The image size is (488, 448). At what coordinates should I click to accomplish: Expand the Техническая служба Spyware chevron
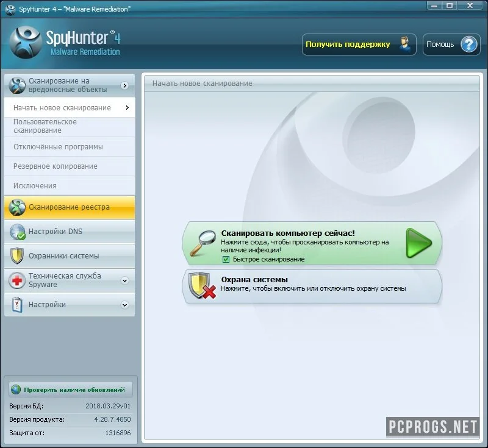[125, 280]
